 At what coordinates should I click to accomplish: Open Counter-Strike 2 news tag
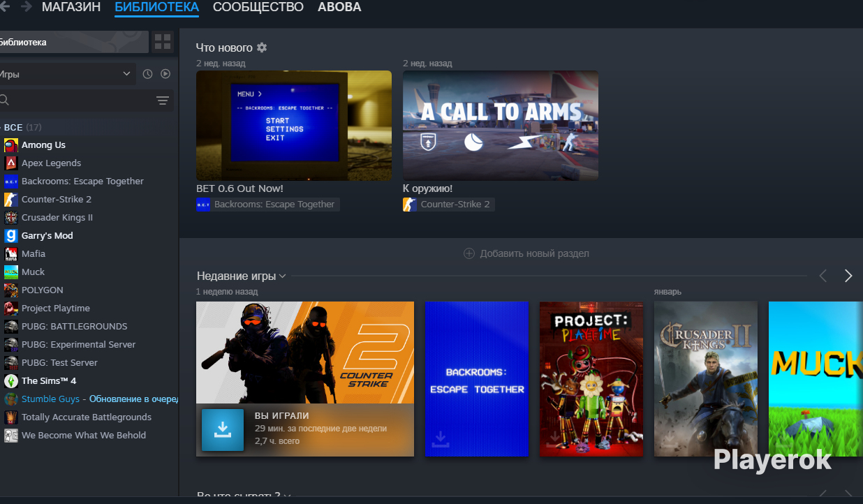point(449,205)
